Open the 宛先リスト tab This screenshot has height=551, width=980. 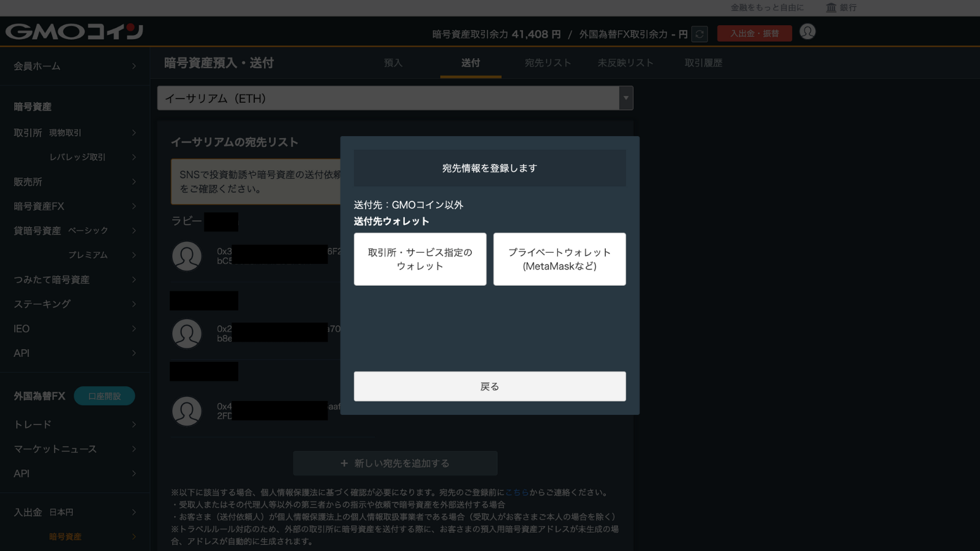point(548,63)
